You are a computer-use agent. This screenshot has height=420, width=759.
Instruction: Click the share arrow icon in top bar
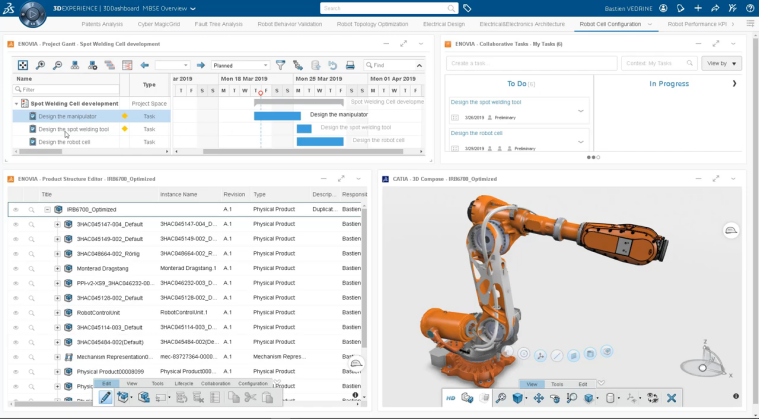coord(715,8)
